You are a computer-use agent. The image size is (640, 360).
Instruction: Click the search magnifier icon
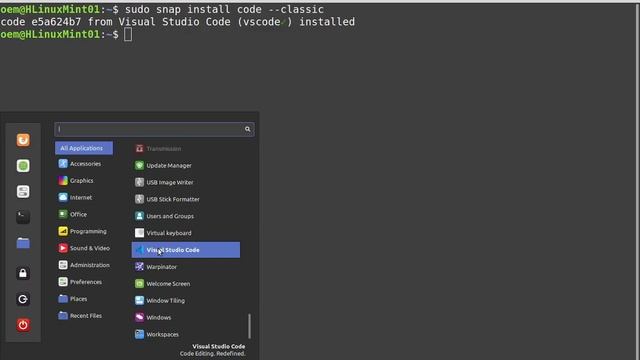(x=247, y=129)
